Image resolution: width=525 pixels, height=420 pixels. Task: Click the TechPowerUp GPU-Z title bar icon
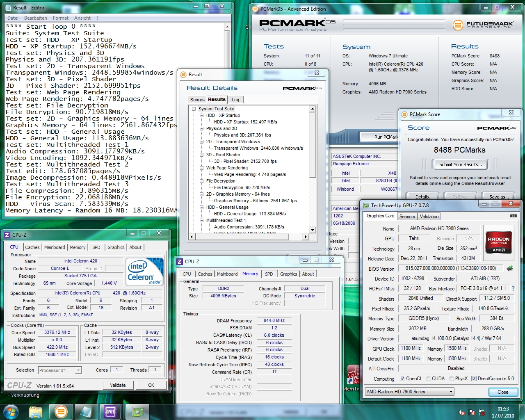click(x=366, y=205)
